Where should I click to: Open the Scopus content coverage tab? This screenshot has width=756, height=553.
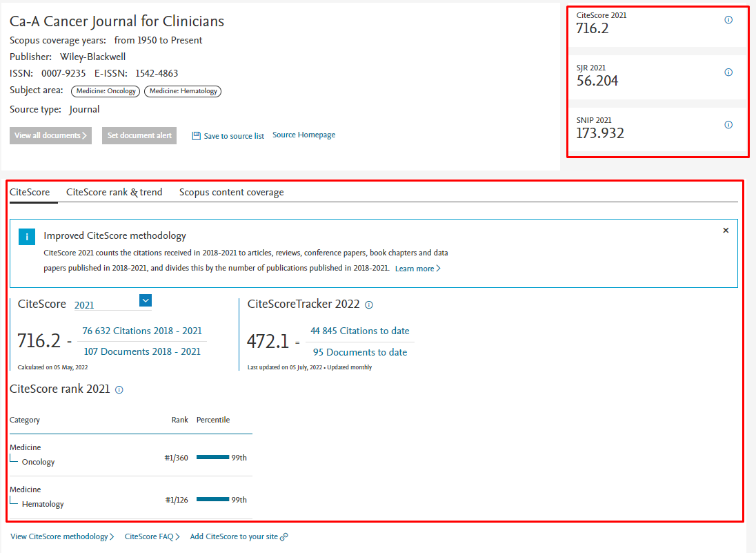click(x=231, y=192)
